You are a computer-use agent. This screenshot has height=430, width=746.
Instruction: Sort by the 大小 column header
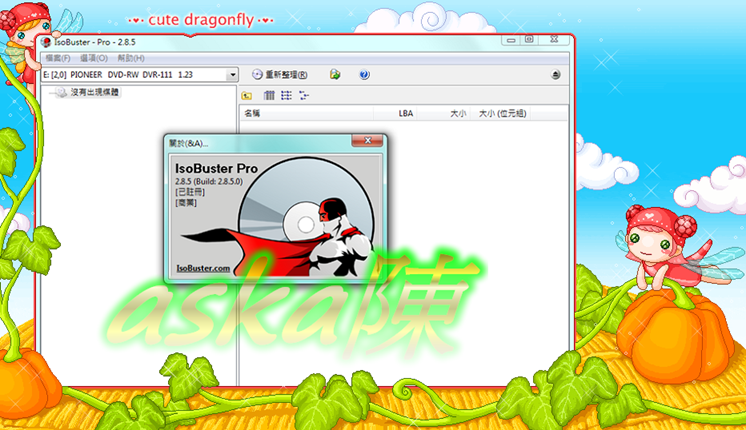(444, 113)
